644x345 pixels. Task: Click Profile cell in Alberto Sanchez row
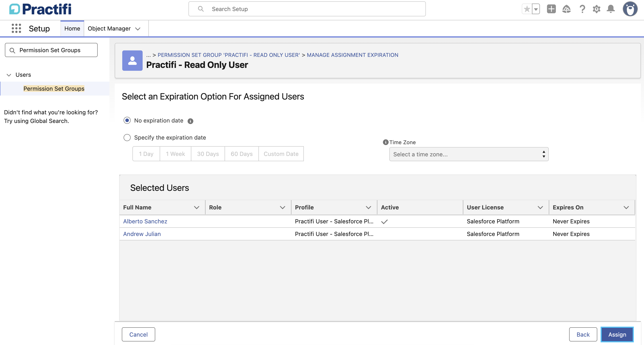(x=334, y=221)
